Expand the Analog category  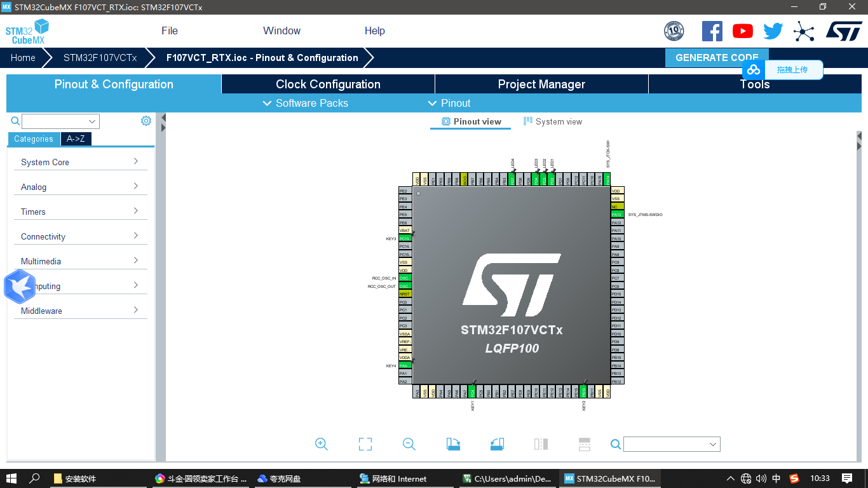click(80, 187)
